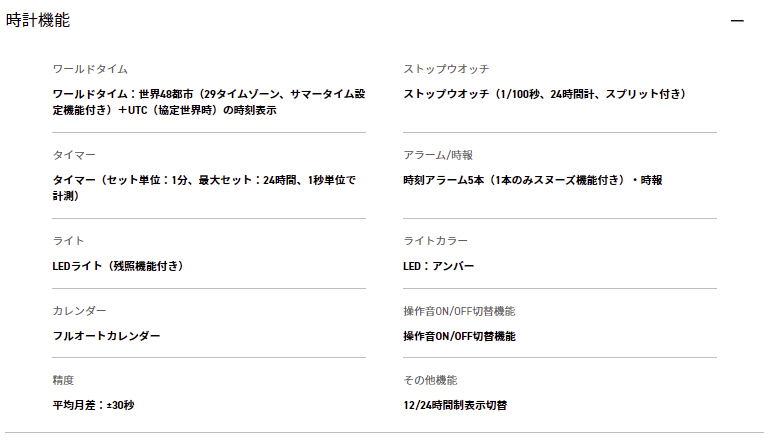The image size is (769, 442).
Task: Click the ストップウオッチ heading label
Action: coord(446,69)
